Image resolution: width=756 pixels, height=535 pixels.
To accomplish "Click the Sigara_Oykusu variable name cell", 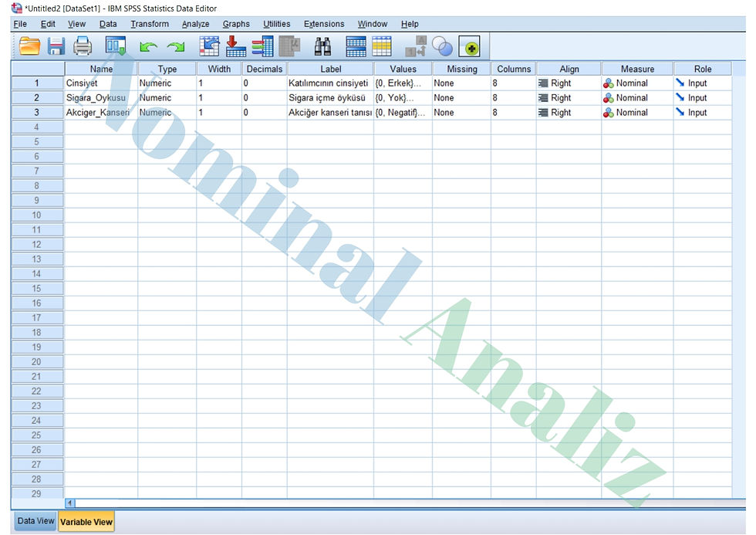I will [101, 98].
